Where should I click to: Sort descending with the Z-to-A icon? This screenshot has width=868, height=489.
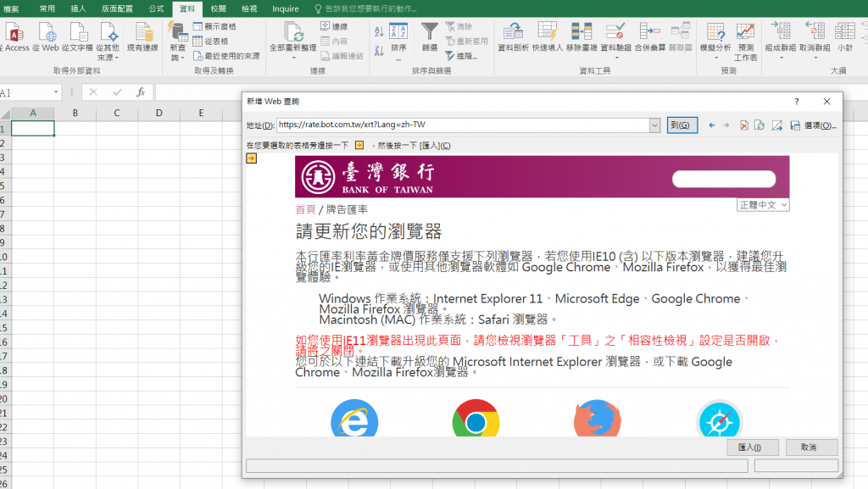pos(379,51)
